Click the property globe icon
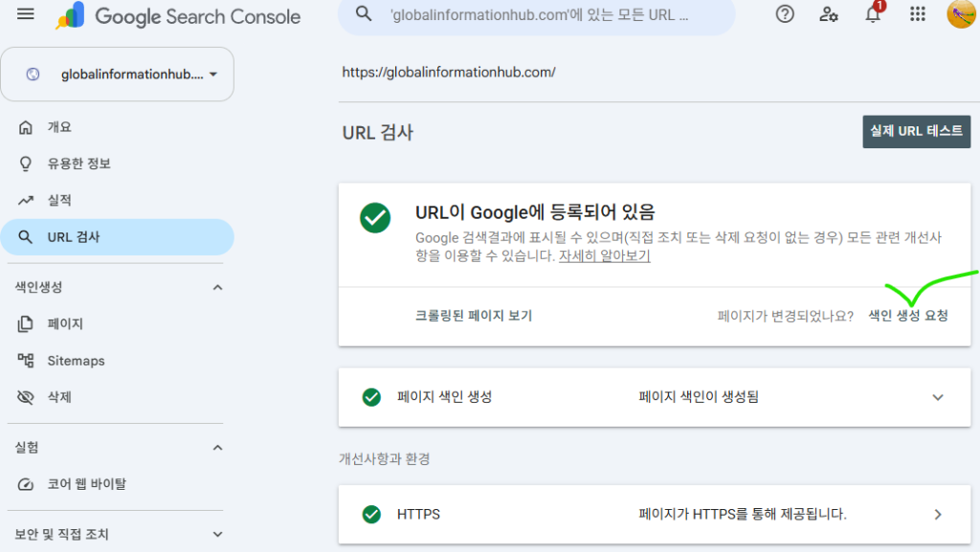 [33, 75]
